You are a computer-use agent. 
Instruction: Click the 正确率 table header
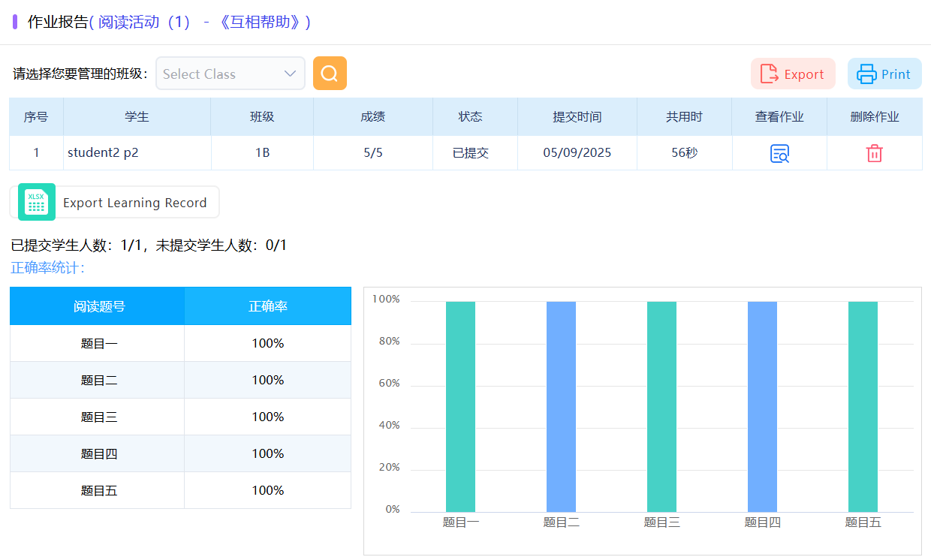pyautogui.click(x=268, y=306)
